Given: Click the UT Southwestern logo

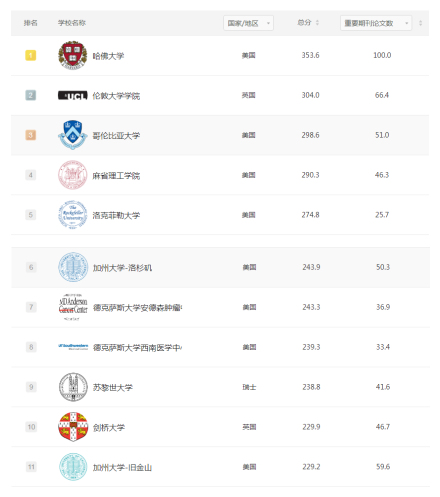Looking at the screenshot, I should tap(73, 347).
